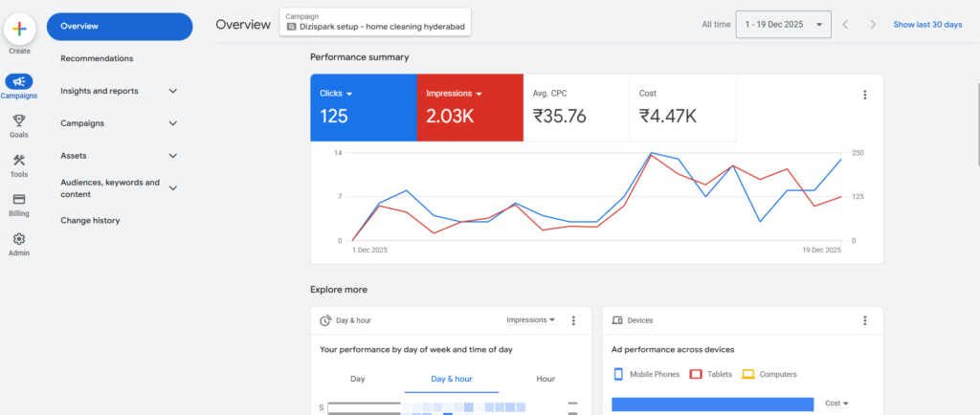Click Ad performance across devices text
The image size is (980, 415).
673,349
